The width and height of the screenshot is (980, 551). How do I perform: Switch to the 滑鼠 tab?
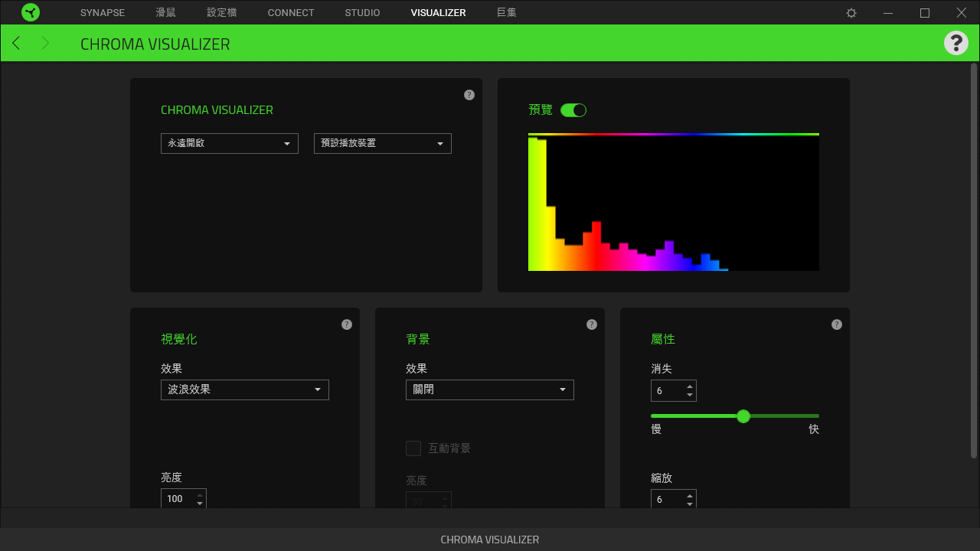pos(165,13)
